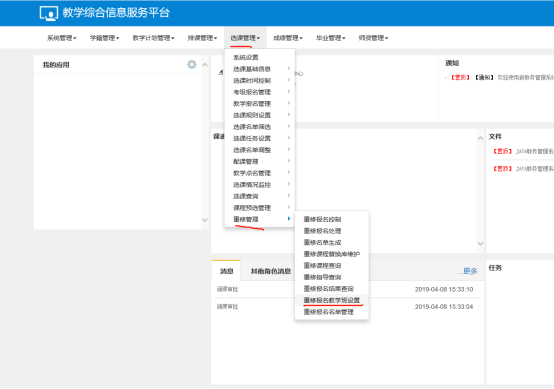The width and height of the screenshot is (554, 389).
Task: Switch to the 其他角色消息 tab
Action: [271, 271]
